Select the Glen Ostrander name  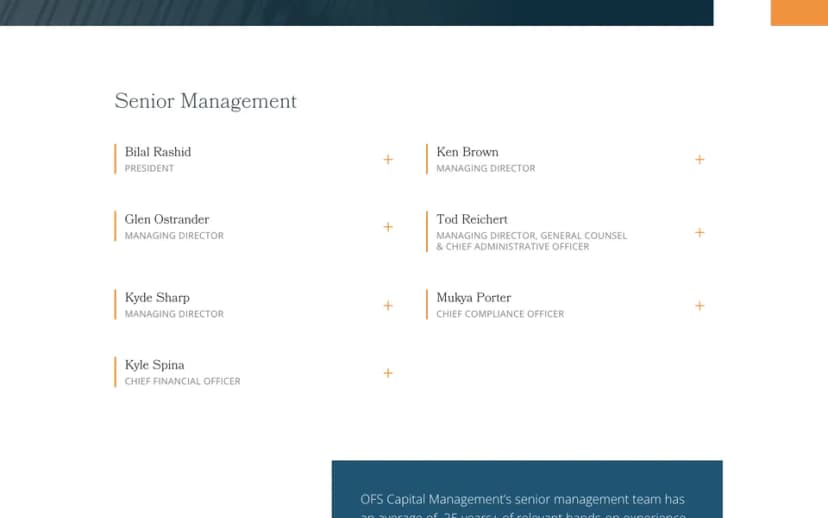point(167,219)
